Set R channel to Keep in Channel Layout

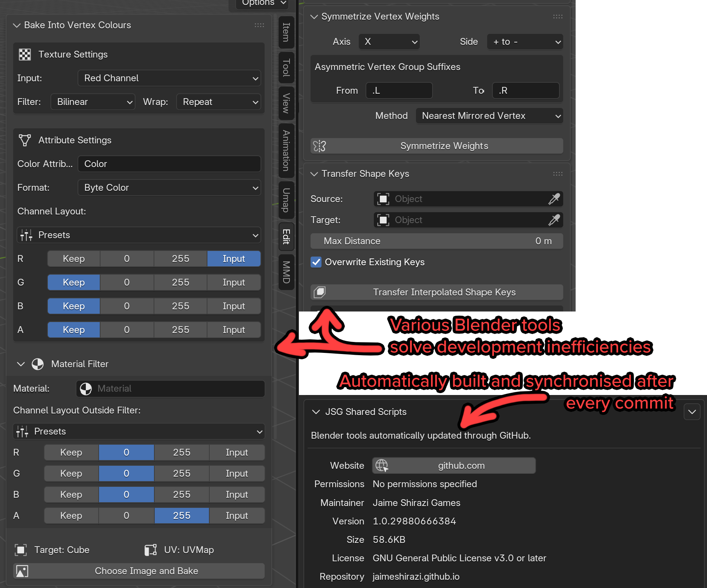coord(74,259)
